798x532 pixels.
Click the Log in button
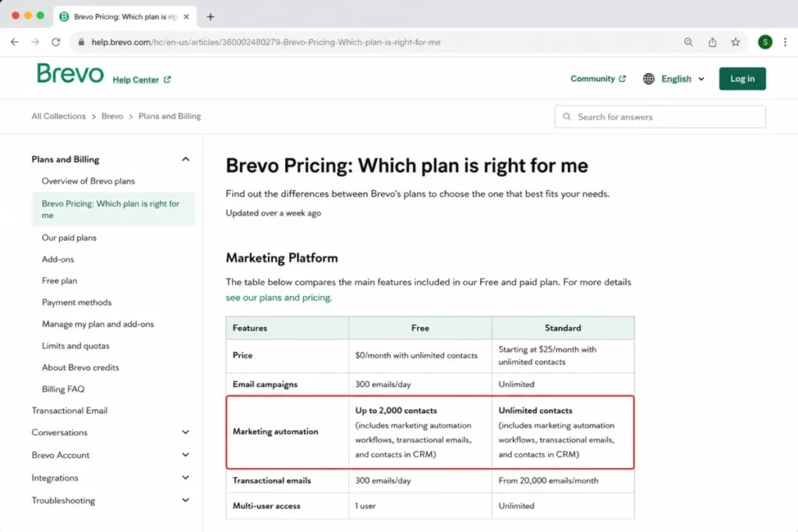(x=742, y=79)
